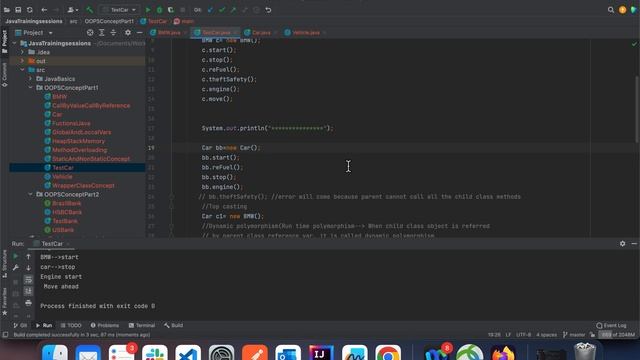This screenshot has width=640, height=360.
Task: Open the Git tool window button
Action: point(20,325)
